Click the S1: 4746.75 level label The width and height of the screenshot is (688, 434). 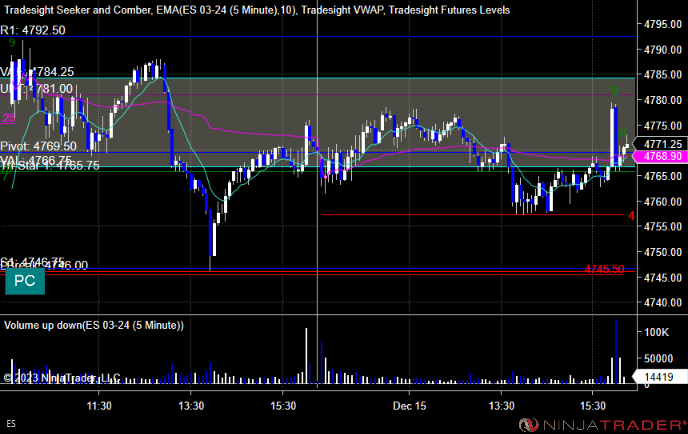click(x=32, y=262)
